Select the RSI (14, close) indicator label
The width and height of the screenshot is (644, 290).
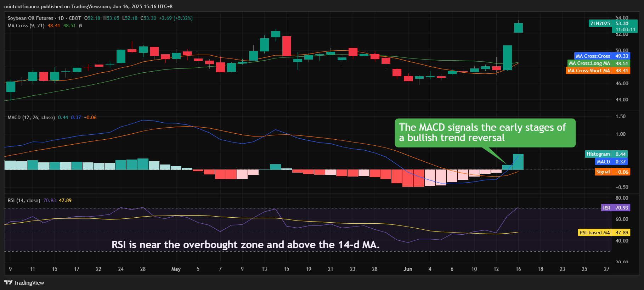pyautogui.click(x=24, y=200)
